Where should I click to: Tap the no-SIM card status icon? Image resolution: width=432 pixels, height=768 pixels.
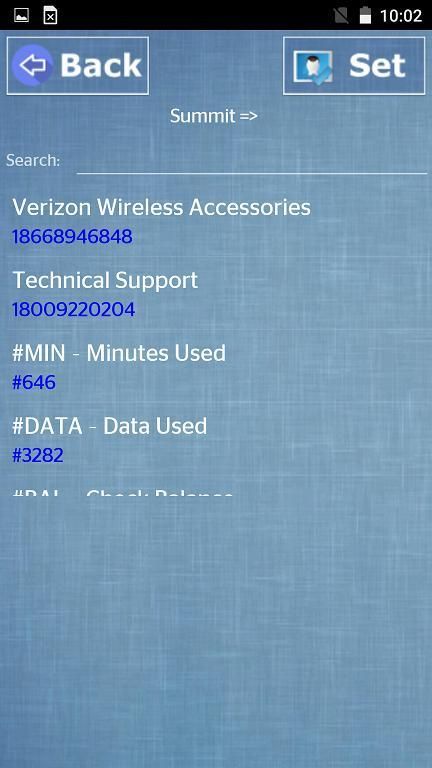(341, 16)
